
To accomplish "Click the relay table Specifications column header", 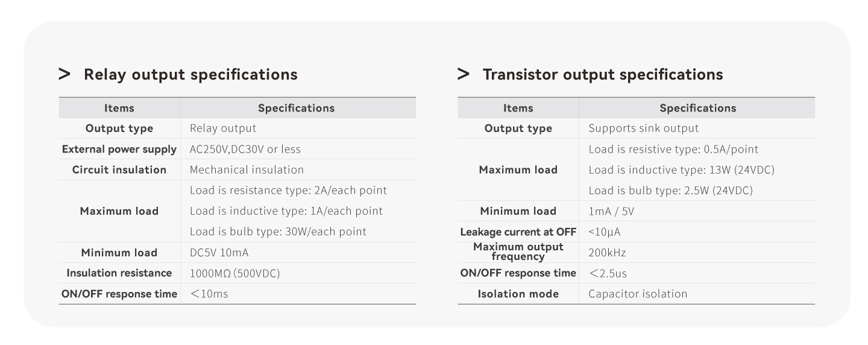I will [x=297, y=109].
